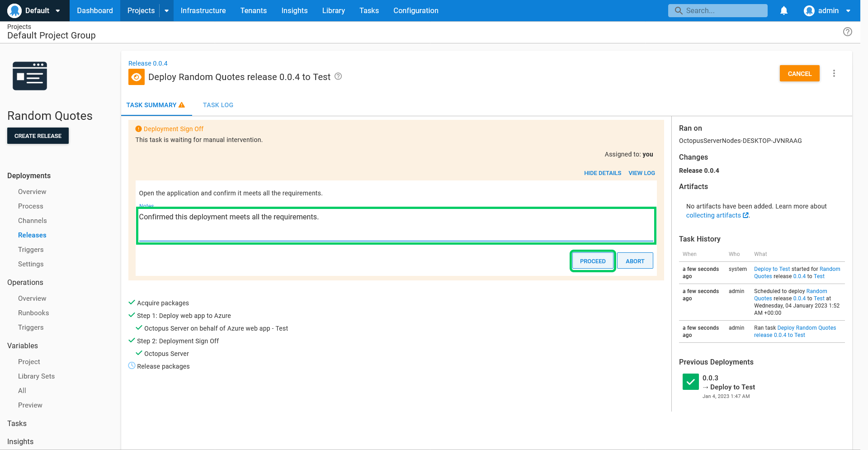Click the Random Quotes project logo icon
Viewport: 868px width, 450px height.
30,76
